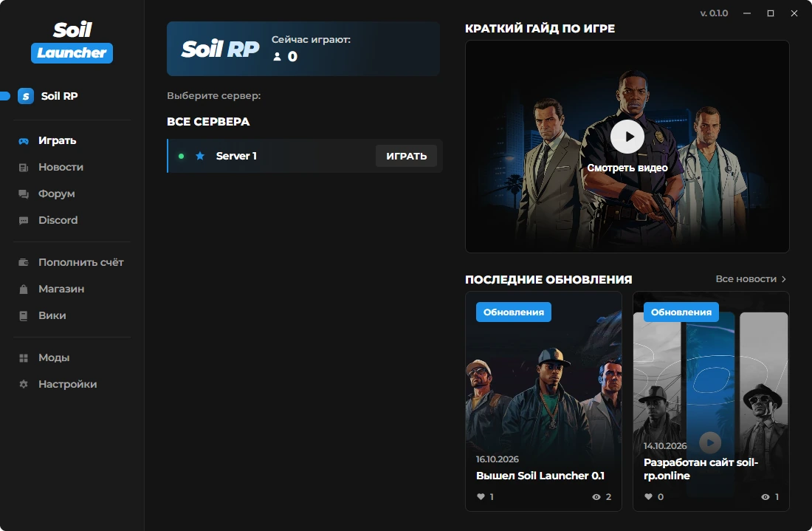Like the Вышел Soil Launcher 0.1 post
Screen dimensions: 812x531
(x=481, y=496)
